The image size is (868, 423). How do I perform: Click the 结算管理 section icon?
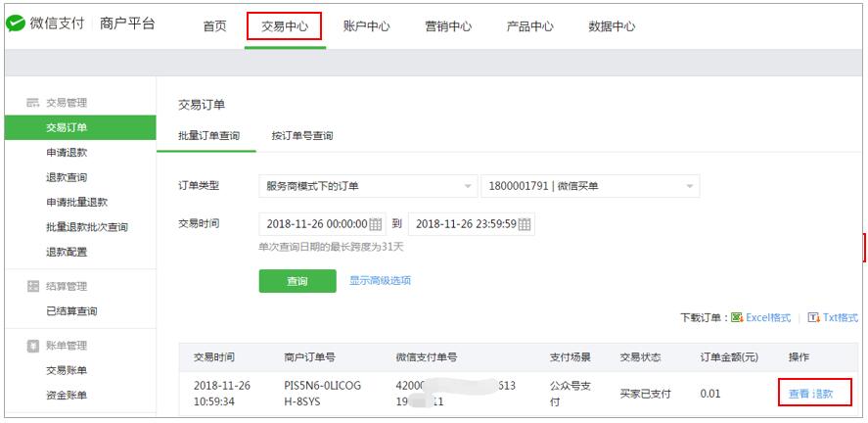point(32,287)
